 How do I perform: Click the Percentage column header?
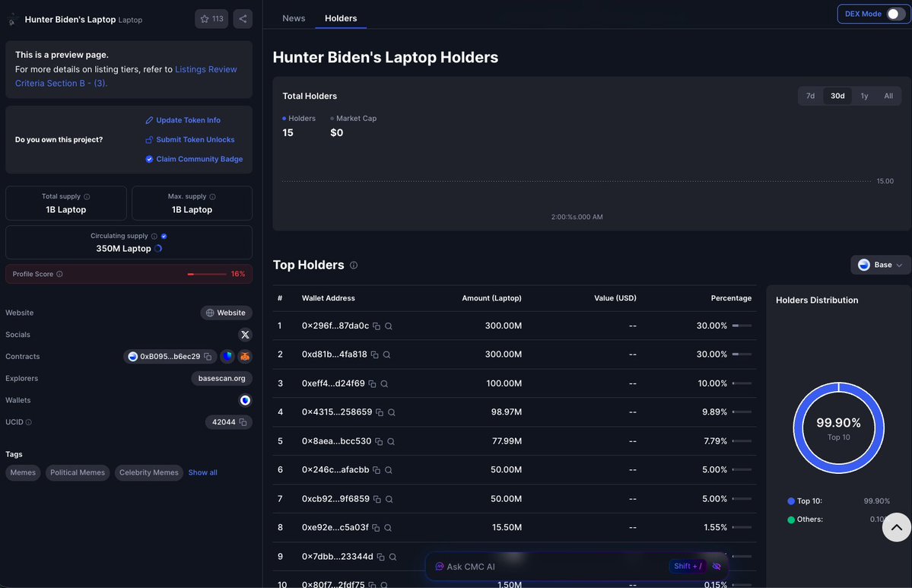coord(731,298)
